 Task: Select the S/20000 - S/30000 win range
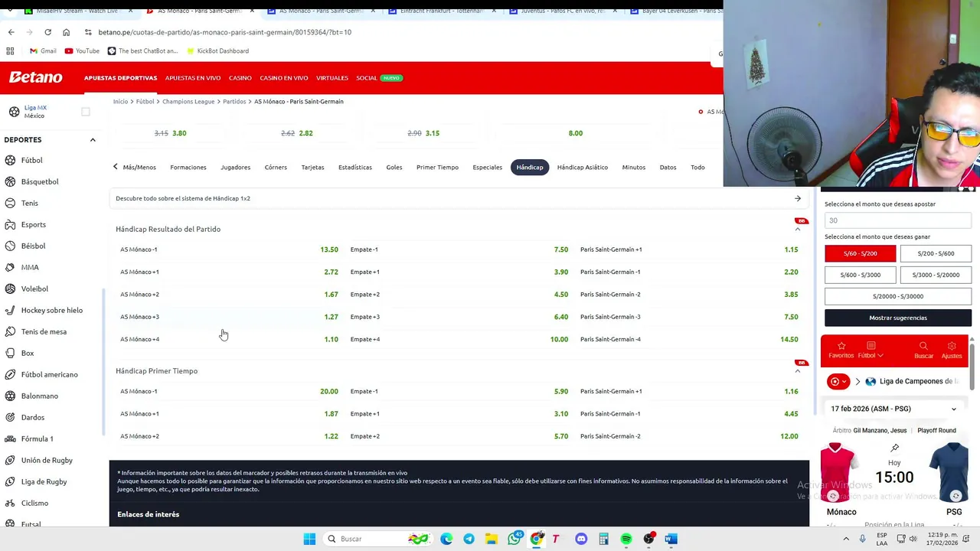point(898,296)
